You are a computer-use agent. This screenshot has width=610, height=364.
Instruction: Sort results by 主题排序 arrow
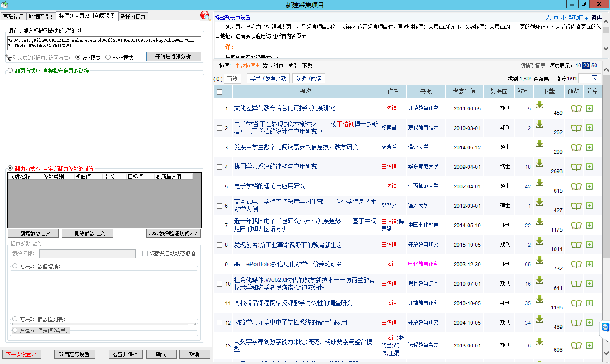[247, 66]
